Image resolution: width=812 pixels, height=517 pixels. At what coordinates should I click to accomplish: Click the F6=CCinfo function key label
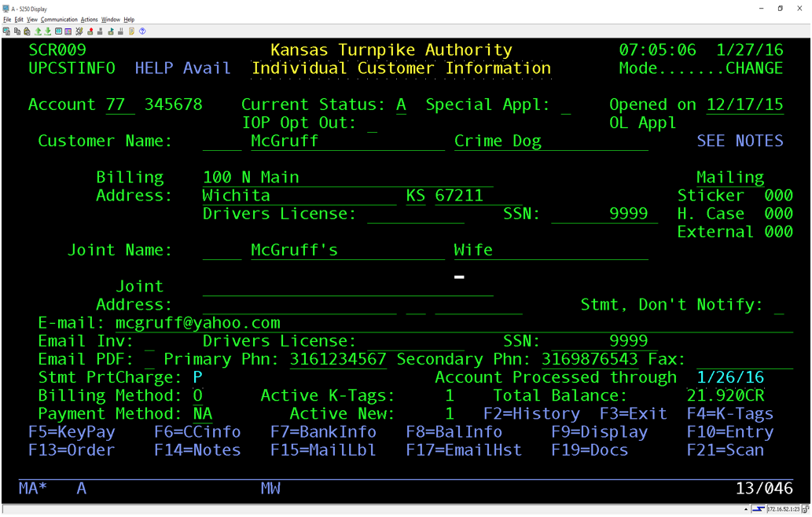pyautogui.click(x=197, y=431)
